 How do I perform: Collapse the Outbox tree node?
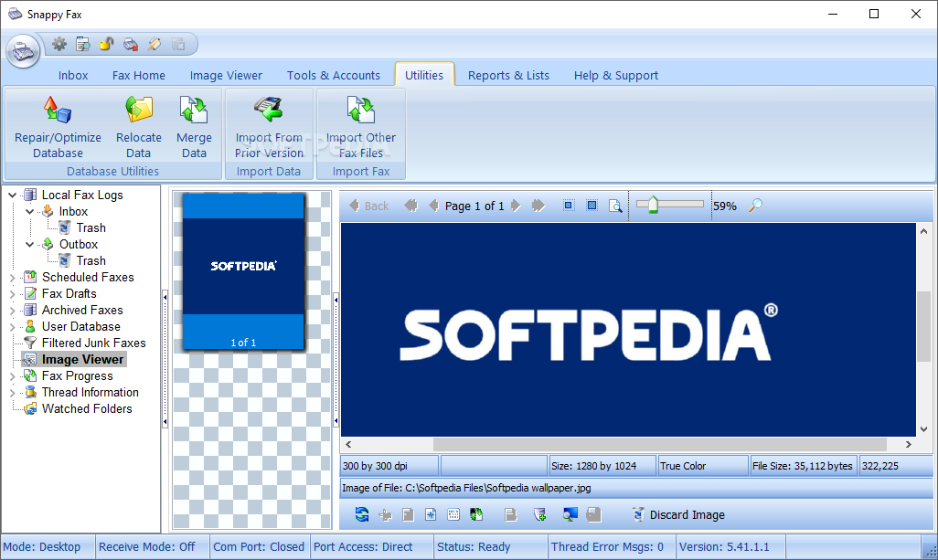pos(29,245)
